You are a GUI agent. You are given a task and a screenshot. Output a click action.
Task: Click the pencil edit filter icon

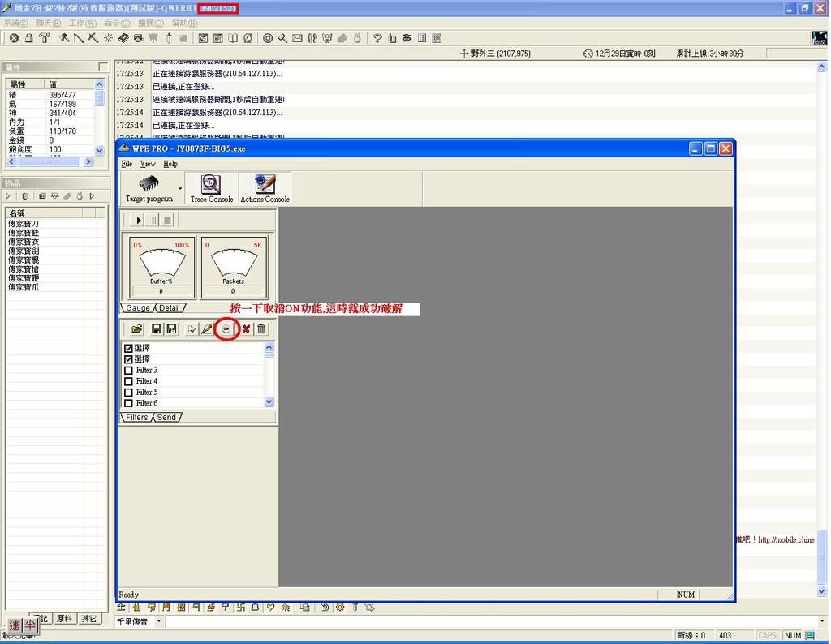coord(206,328)
